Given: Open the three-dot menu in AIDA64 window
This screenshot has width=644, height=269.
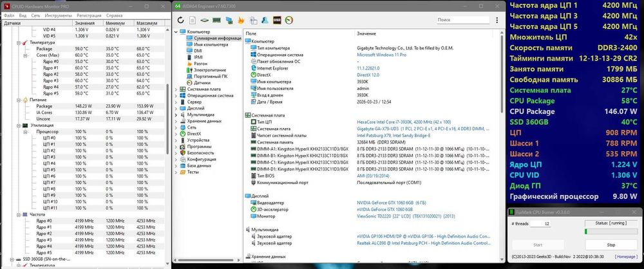Looking at the screenshot, I should [498, 20].
